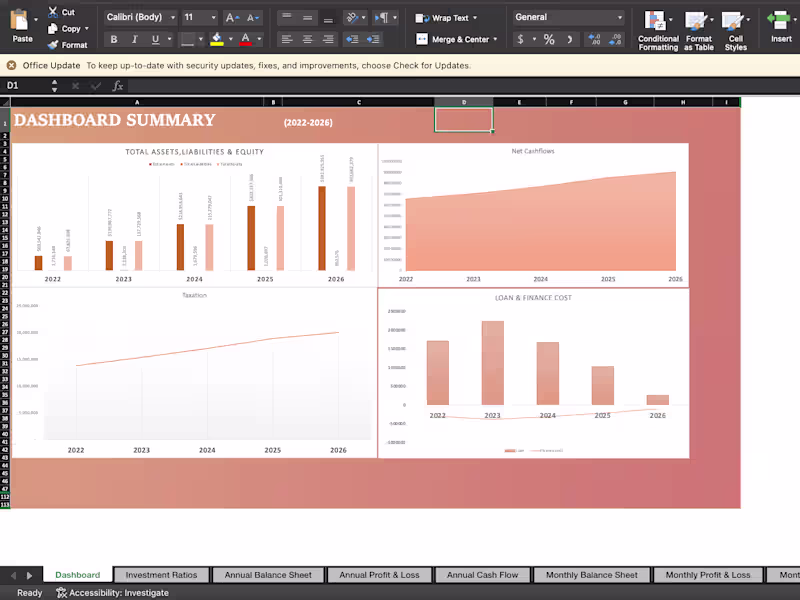Open the Monthly Profit & Loss sheet
This screenshot has height=600, width=800.
click(x=709, y=574)
